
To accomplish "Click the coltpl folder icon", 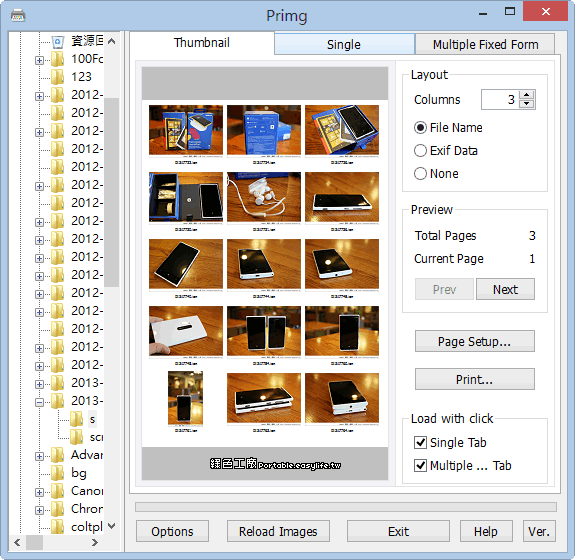I will coord(58,527).
